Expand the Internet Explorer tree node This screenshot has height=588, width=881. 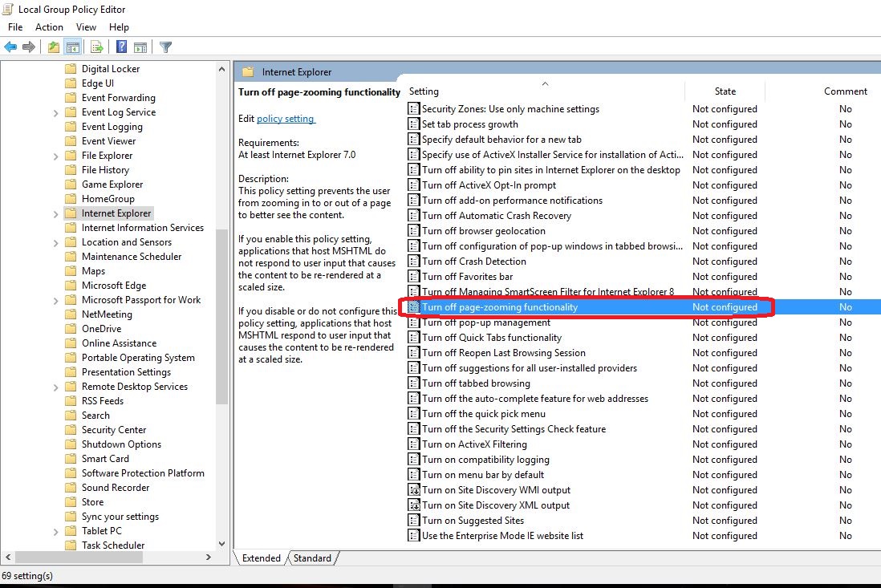(x=55, y=214)
